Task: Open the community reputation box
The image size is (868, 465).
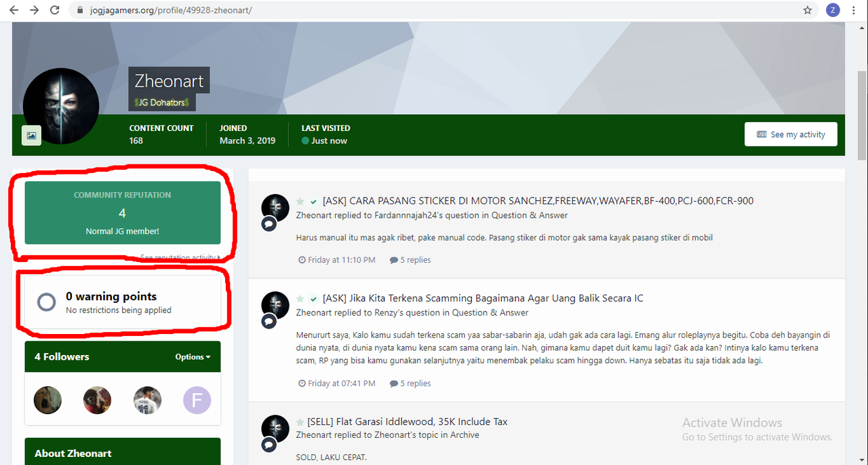Action: coord(123,212)
